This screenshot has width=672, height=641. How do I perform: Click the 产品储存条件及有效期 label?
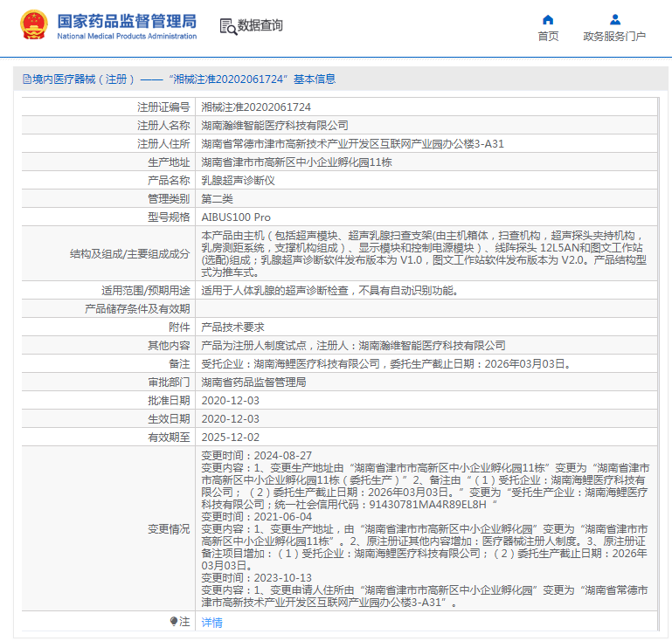pyautogui.click(x=137, y=309)
